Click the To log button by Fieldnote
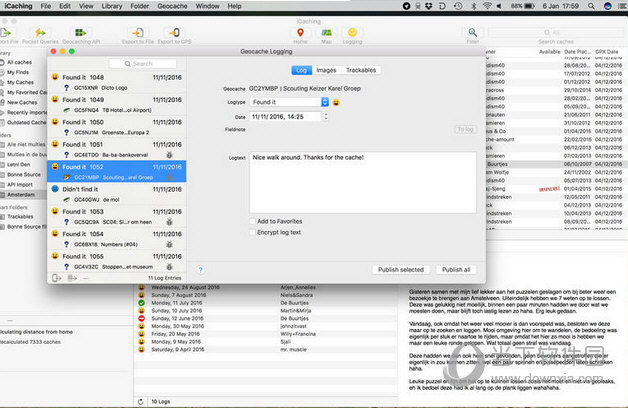The image size is (628, 408). [x=465, y=129]
